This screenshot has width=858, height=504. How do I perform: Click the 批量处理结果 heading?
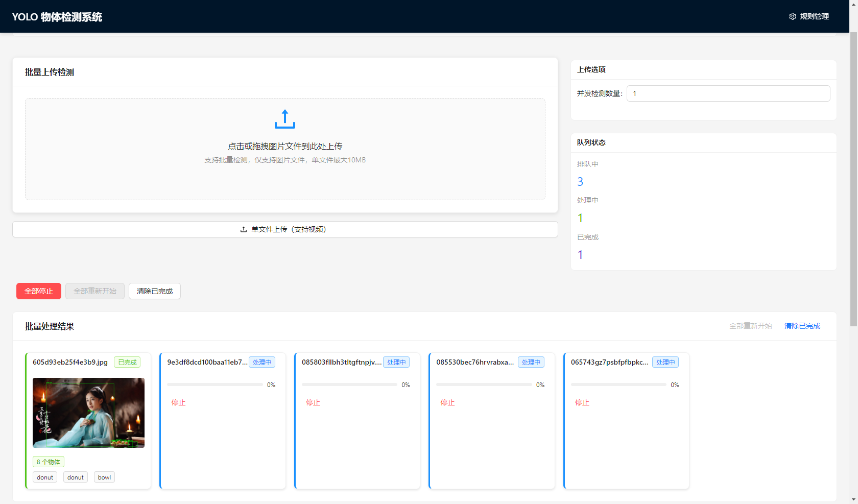point(50,326)
